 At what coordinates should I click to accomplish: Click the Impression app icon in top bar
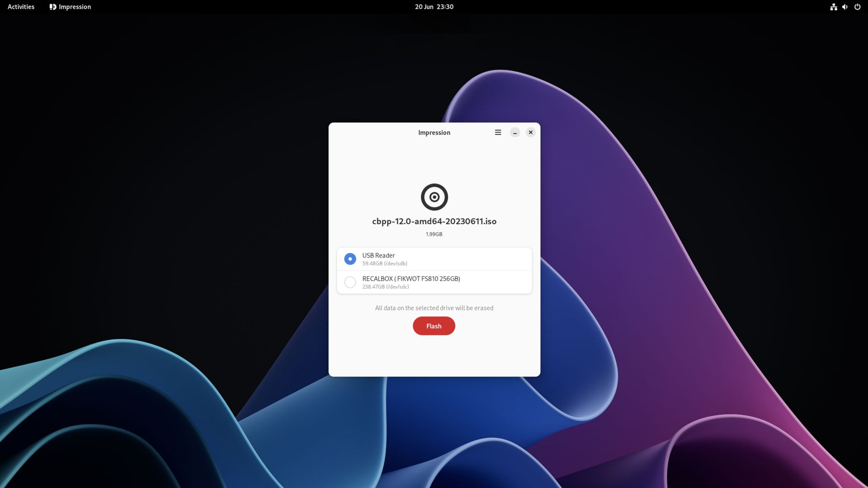pos(52,7)
